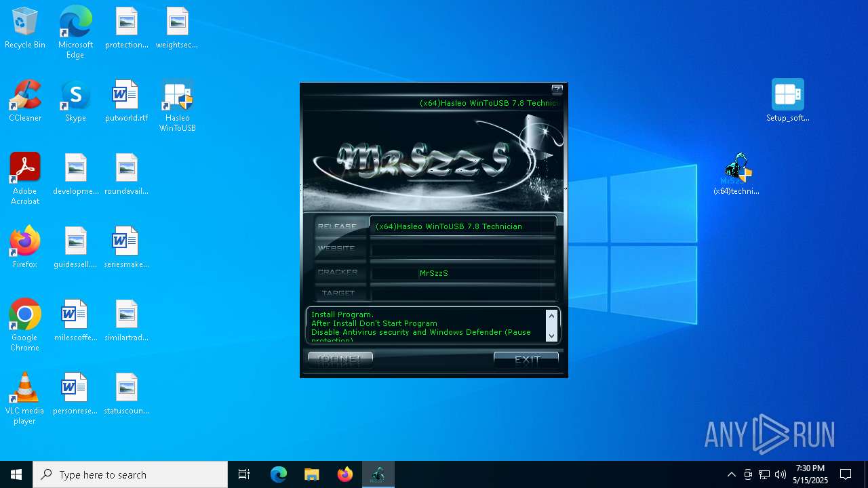868x488 pixels.
Task: Select the personrese Word document icon
Action: pyautogui.click(x=75, y=394)
